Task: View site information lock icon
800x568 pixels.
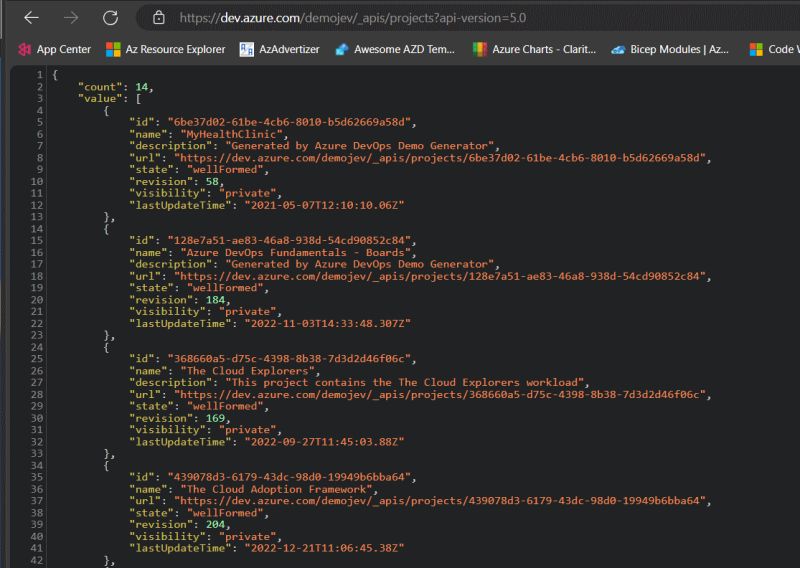Action: click(x=159, y=18)
